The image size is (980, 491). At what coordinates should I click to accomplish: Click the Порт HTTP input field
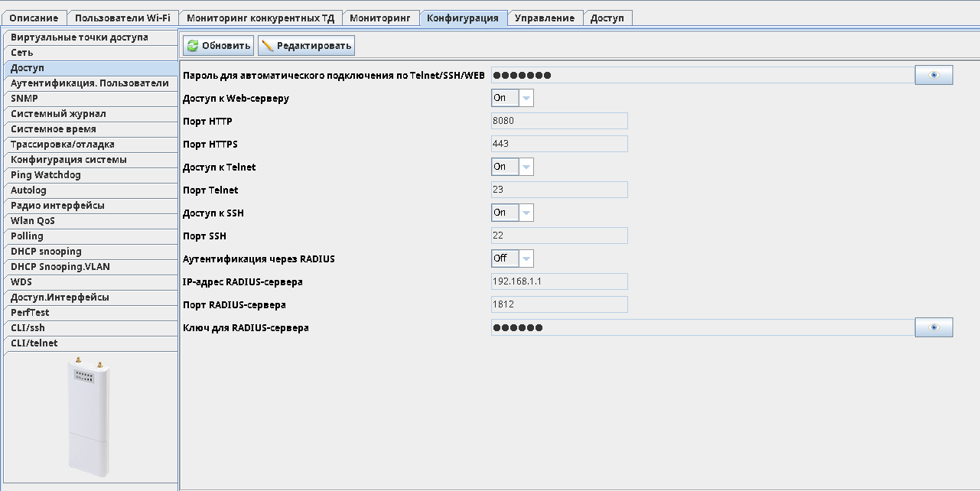point(558,121)
